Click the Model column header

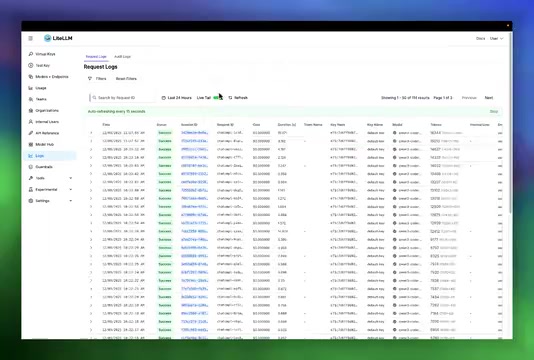click(397, 125)
